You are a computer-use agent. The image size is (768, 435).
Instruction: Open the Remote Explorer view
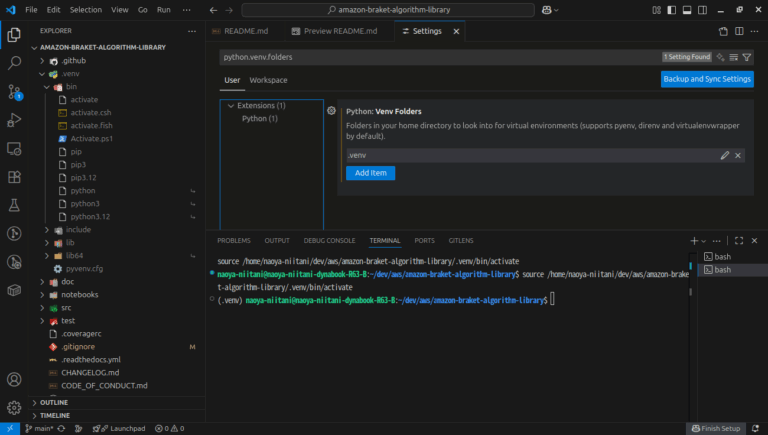click(14, 148)
